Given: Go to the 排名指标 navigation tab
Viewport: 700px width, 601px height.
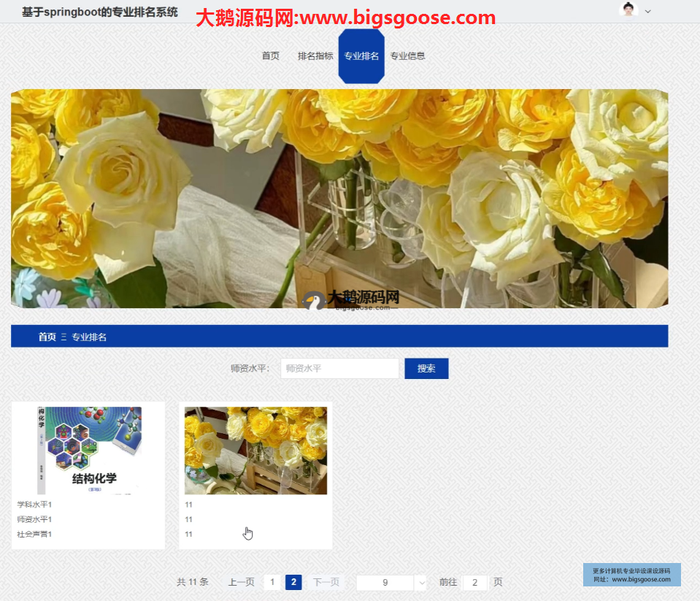Looking at the screenshot, I should [x=315, y=56].
